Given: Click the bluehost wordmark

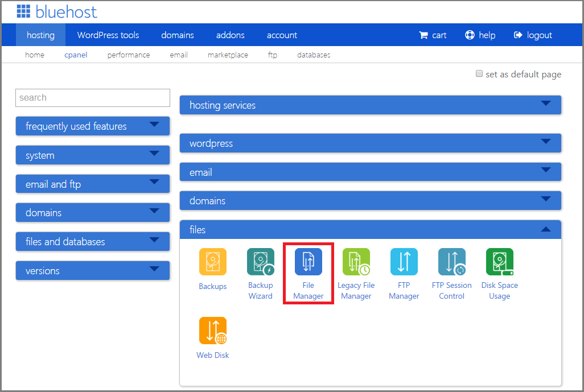Looking at the screenshot, I should coord(66,12).
